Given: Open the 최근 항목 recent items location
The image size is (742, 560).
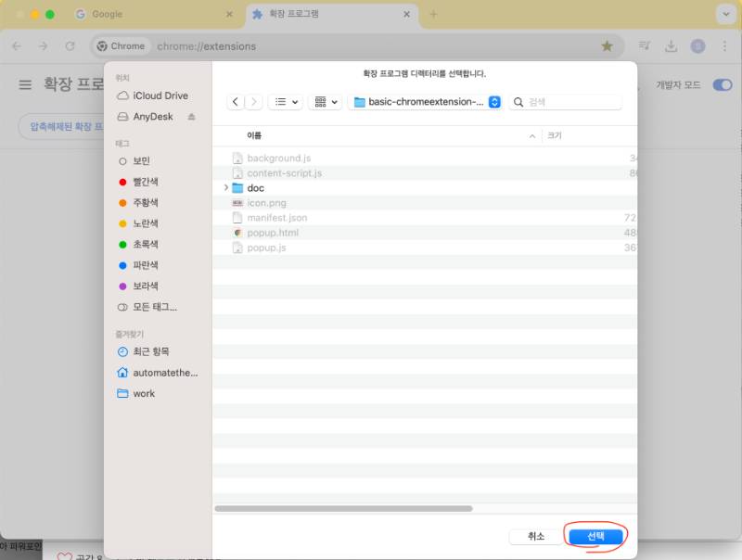Looking at the screenshot, I should point(150,351).
